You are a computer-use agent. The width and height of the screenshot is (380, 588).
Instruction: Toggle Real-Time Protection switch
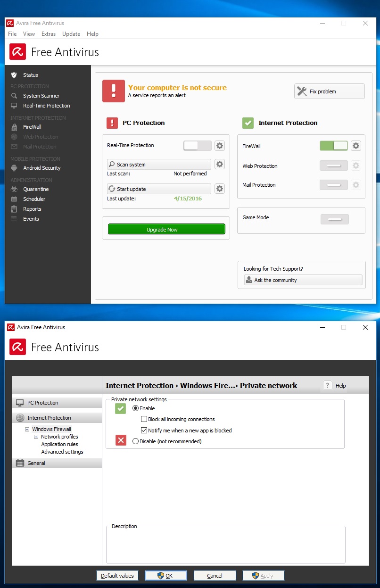coord(198,146)
